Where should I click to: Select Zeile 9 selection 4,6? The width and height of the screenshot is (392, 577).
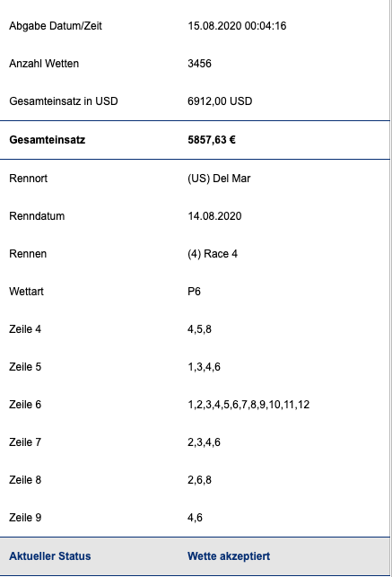coord(195,518)
